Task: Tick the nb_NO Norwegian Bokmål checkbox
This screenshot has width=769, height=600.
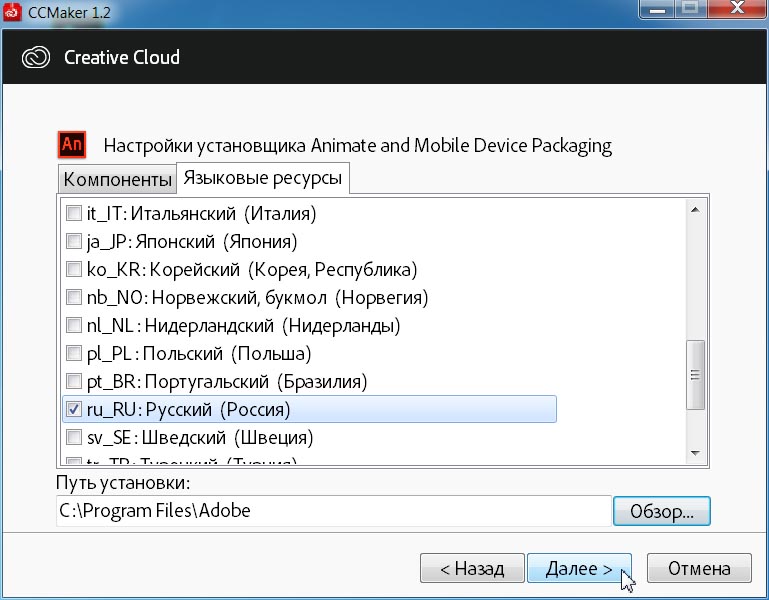Action: point(74,297)
